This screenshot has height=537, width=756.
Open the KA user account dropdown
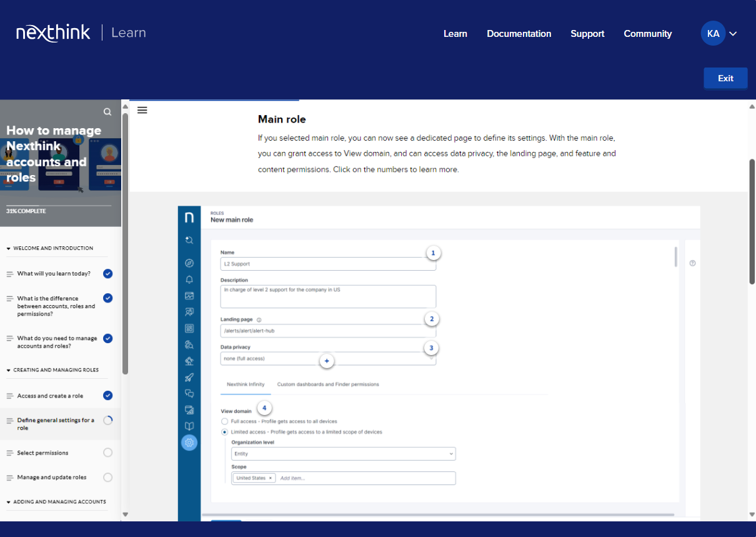[719, 34]
